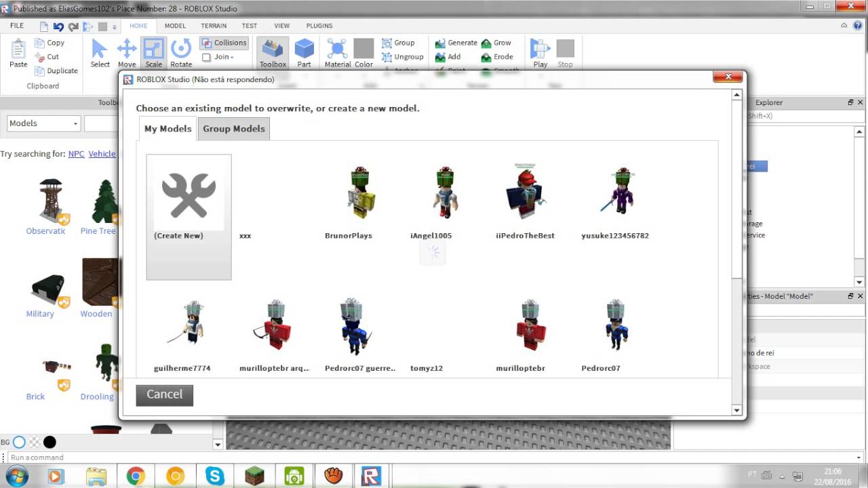This screenshot has height=488, width=868.
Task: Click the Ungroup icon
Action: pos(387,57)
